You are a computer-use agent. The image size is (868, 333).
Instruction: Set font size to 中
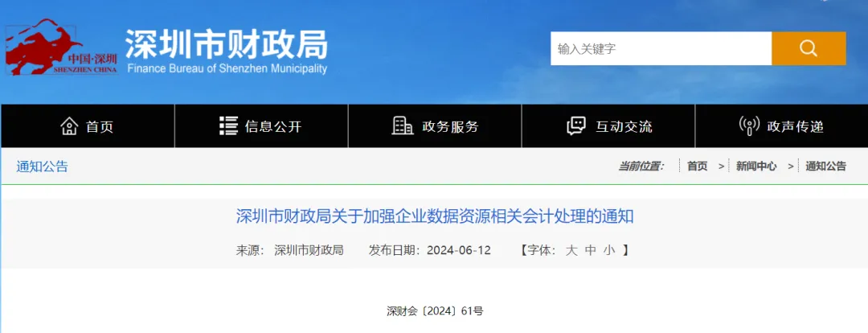point(591,250)
